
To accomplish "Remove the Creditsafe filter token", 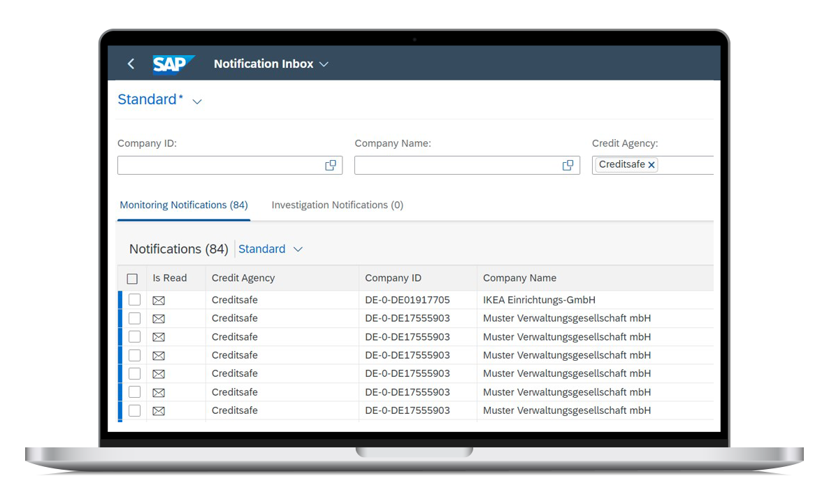I will (x=651, y=164).
